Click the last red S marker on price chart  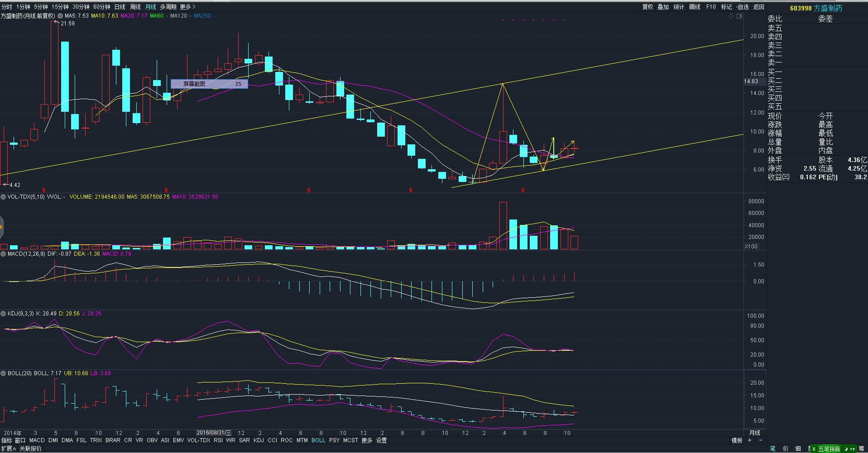click(523, 190)
